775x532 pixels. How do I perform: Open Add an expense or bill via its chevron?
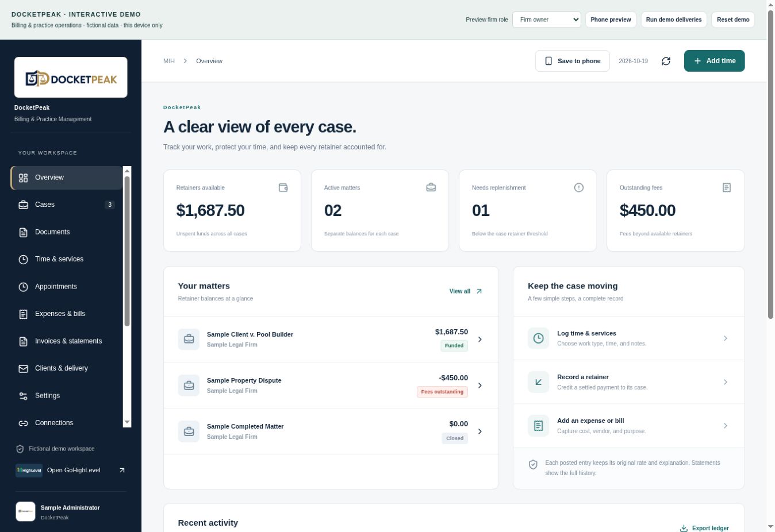726,426
